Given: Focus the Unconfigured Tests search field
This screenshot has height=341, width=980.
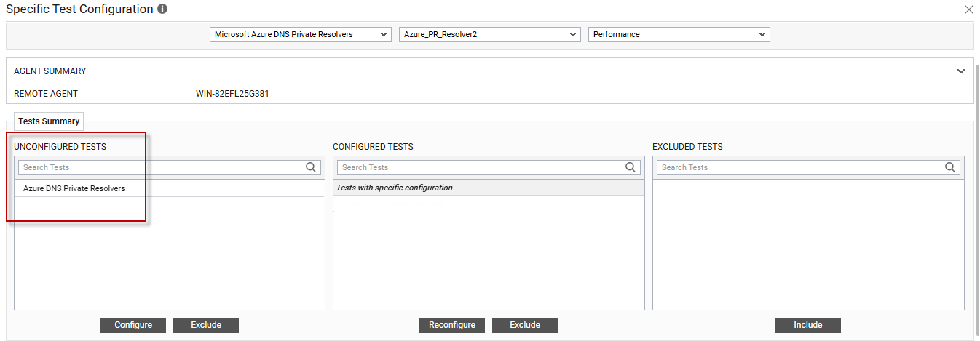Looking at the screenshot, I should (160, 167).
